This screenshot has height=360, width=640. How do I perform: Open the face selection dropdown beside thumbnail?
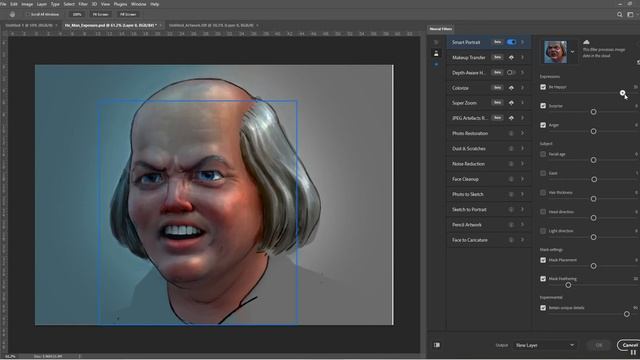[572, 52]
